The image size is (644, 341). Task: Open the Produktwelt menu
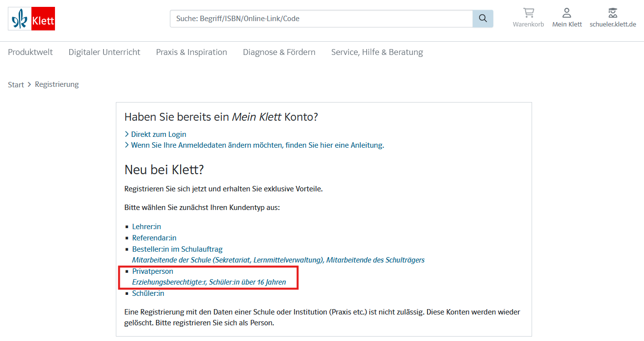[x=30, y=52]
